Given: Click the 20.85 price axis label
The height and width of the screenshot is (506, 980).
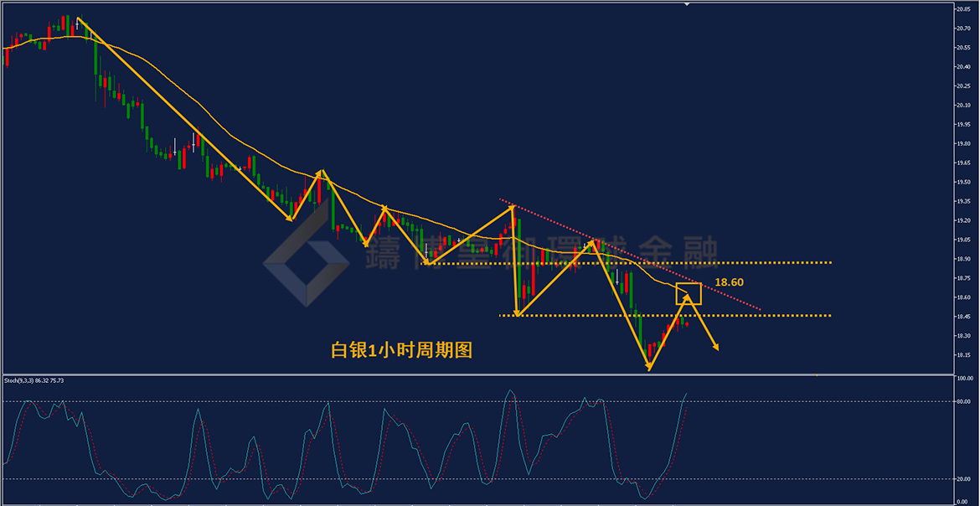Looking at the screenshot, I should point(962,9).
